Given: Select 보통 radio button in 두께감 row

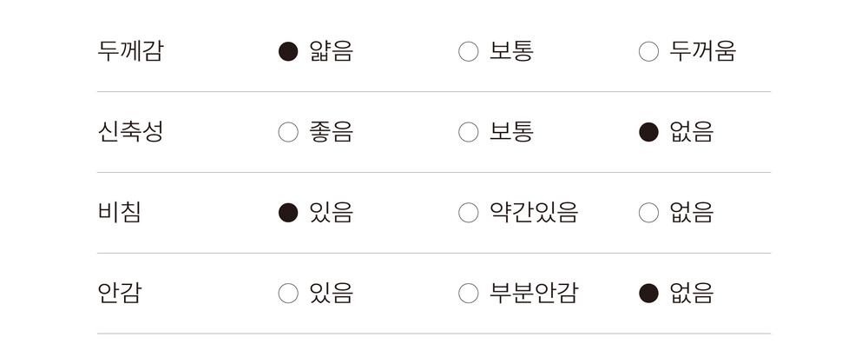Looking at the screenshot, I should pyautogui.click(x=468, y=52).
